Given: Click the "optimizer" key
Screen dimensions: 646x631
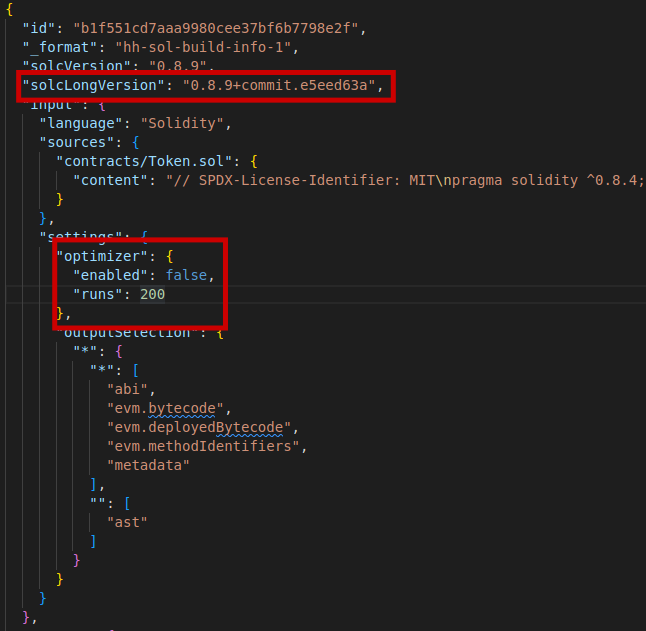Looking at the screenshot, I should click(x=98, y=256).
